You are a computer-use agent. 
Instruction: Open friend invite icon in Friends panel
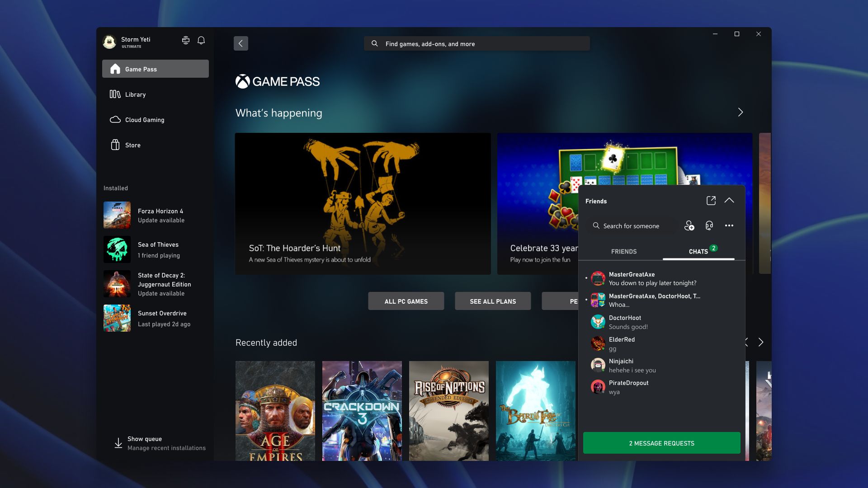point(689,225)
